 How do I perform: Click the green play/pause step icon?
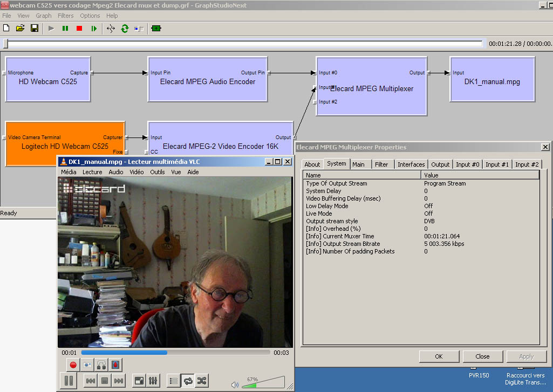pos(93,29)
